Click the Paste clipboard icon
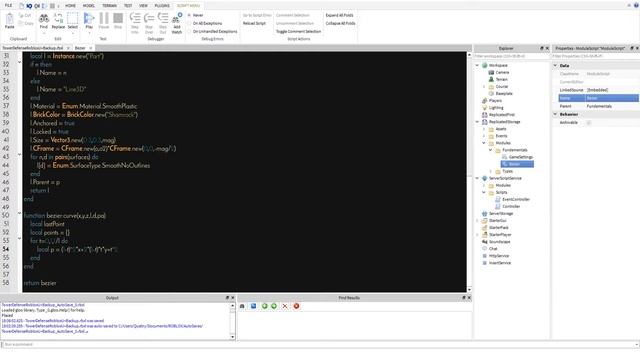Image resolution: width=640 pixels, height=360 pixels. (x=9, y=19)
